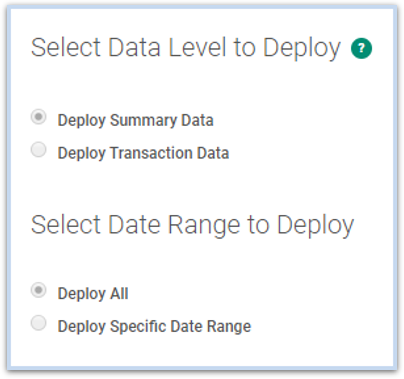Enable the Deploy Specific Date Range radio button
Screen dimensions: 404x379
(39, 323)
